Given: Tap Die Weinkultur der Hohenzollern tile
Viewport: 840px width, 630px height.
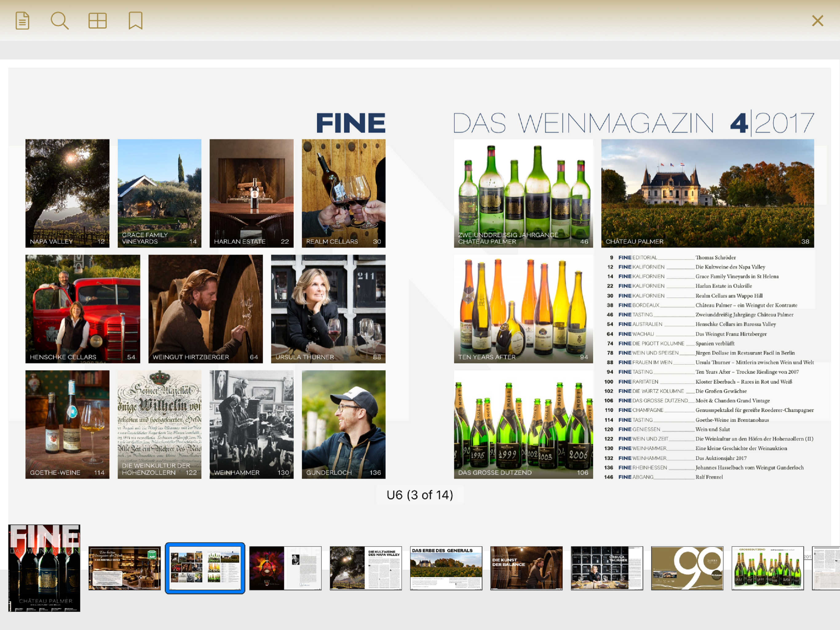Looking at the screenshot, I should [160, 425].
